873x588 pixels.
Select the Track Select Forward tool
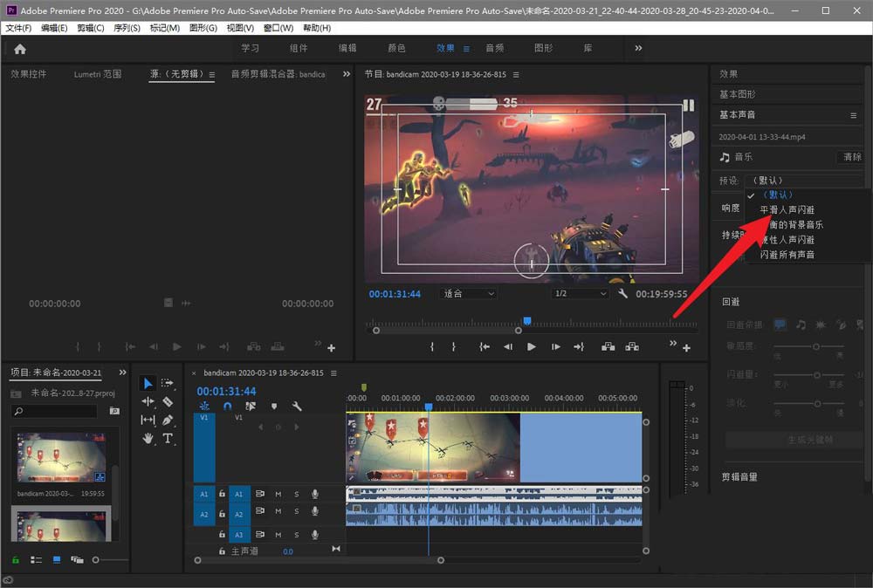167,383
